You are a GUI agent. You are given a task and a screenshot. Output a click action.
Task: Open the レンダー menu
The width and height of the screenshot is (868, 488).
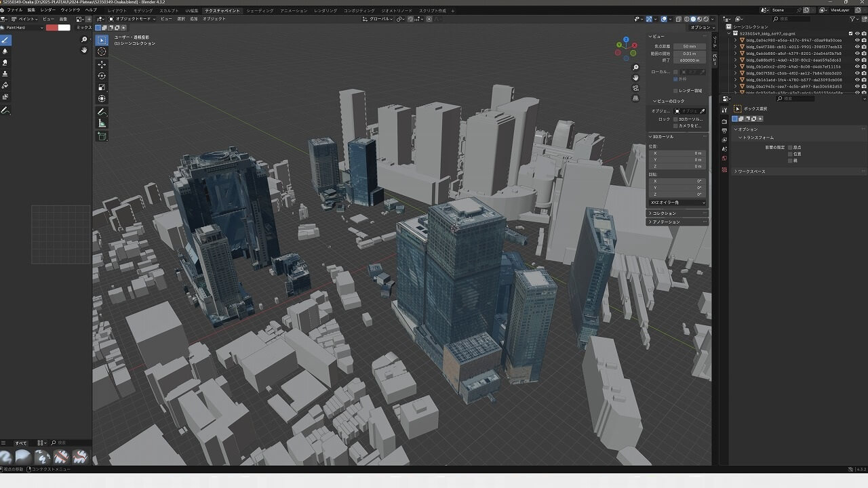[48, 10]
